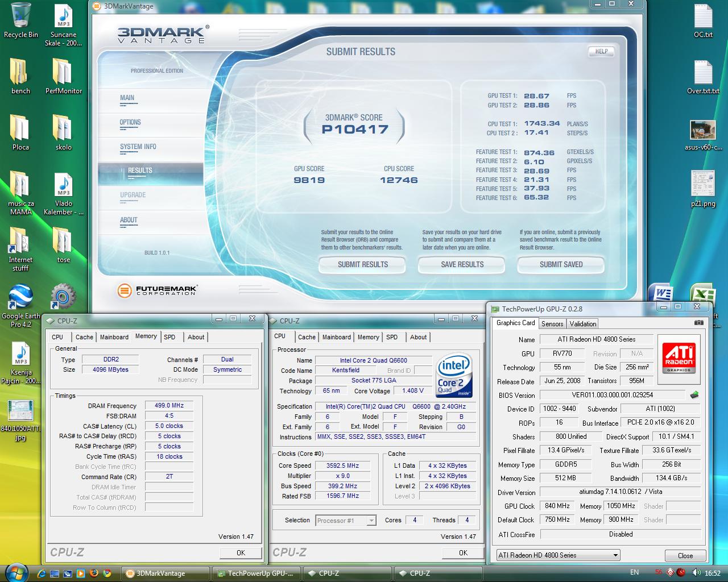Go to MAIN section in 3DMark Vantage

click(127, 98)
